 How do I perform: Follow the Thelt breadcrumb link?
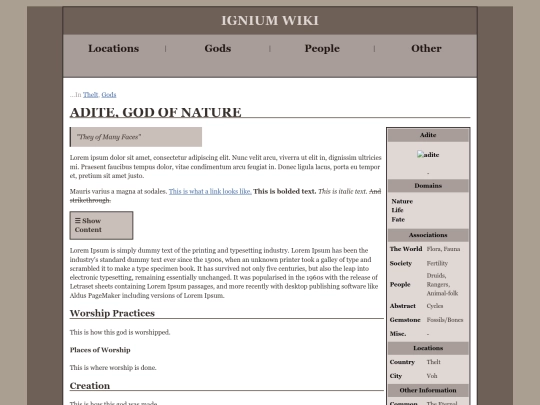click(91, 95)
